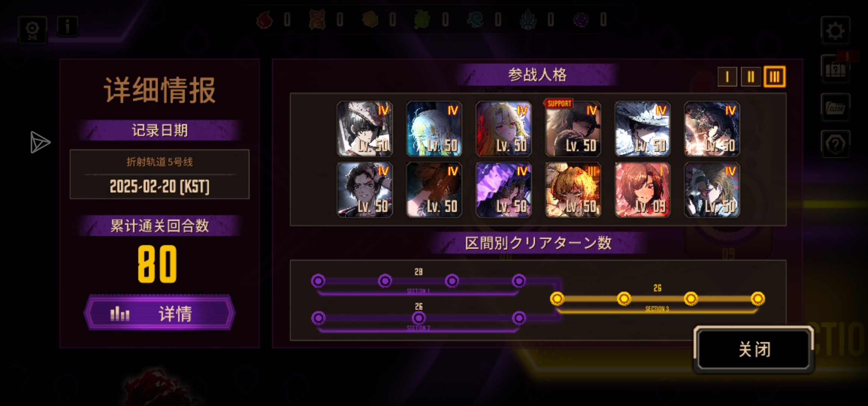The width and height of the screenshot is (868, 406).
Task: Select the SUPPORT-tagged identity portrait
Action: pyautogui.click(x=573, y=129)
